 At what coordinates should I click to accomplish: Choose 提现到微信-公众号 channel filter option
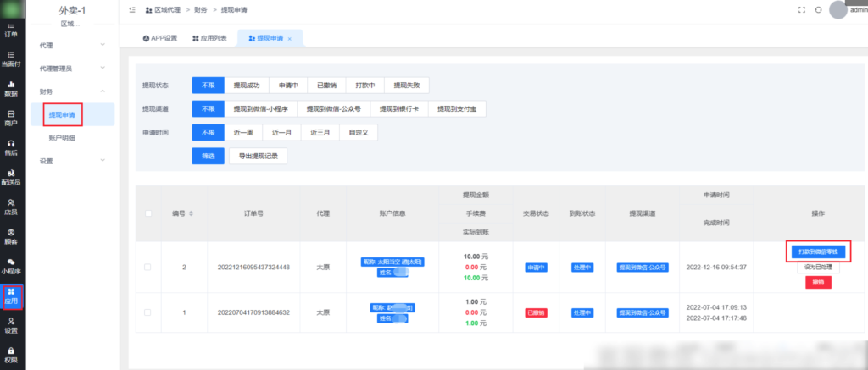pyautogui.click(x=334, y=109)
